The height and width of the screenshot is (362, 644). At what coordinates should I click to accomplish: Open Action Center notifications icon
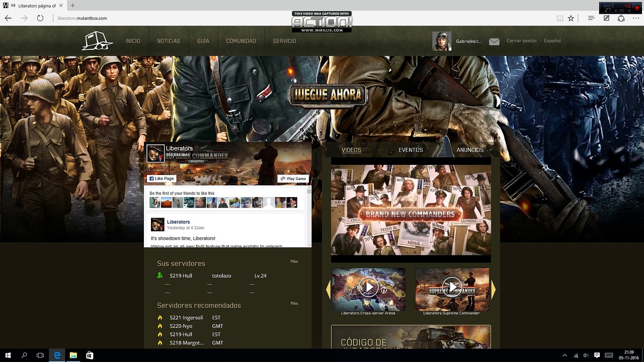[x=597, y=355]
